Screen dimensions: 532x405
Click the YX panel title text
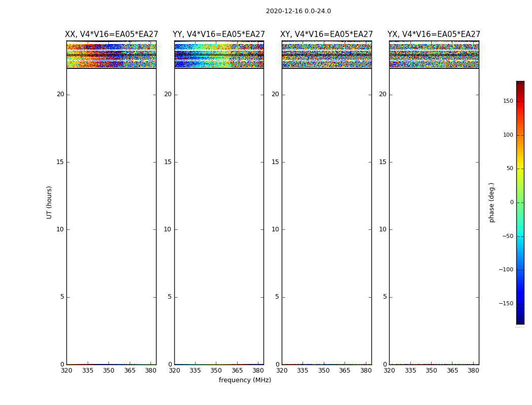tap(434, 34)
